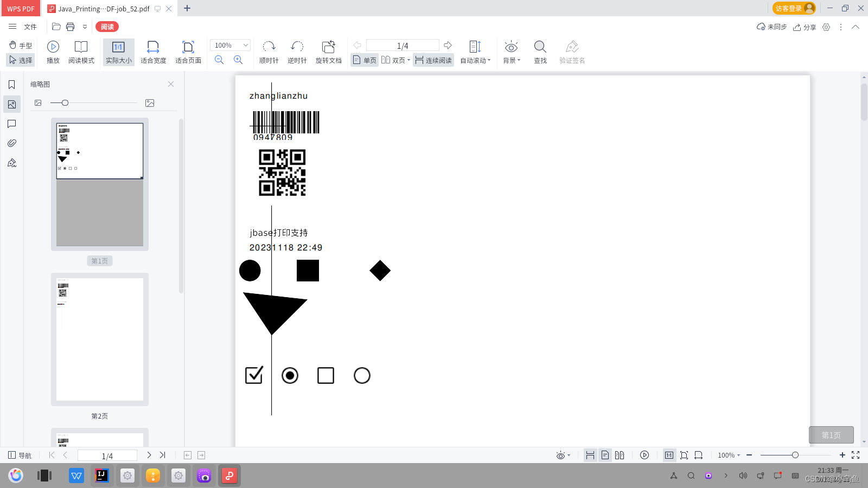Rotate page clockwise

(x=269, y=53)
